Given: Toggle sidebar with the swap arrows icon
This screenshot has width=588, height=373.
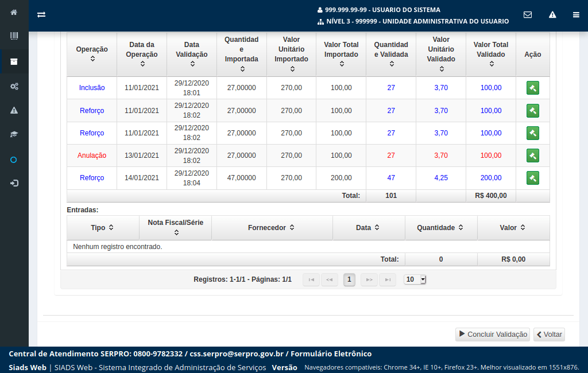Looking at the screenshot, I should (41, 14).
